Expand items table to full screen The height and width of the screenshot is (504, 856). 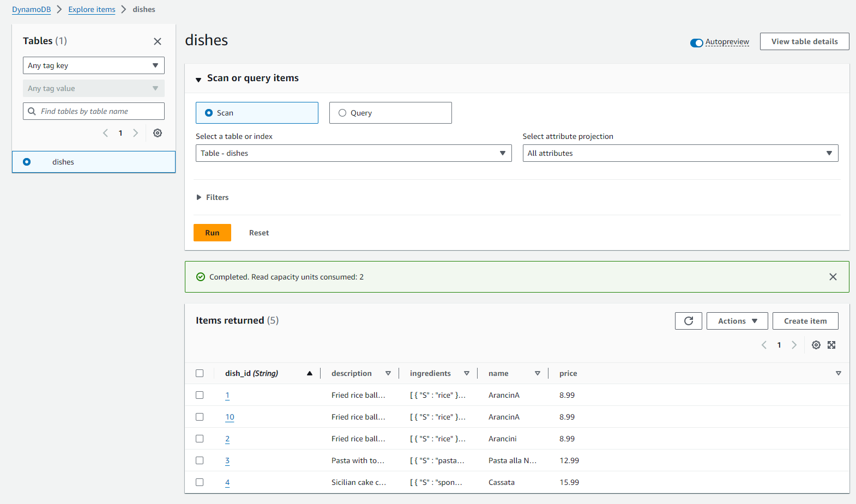click(831, 345)
